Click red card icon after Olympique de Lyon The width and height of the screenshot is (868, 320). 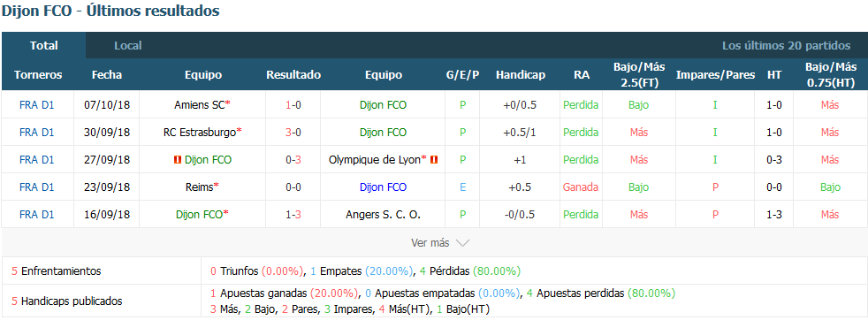(x=434, y=160)
